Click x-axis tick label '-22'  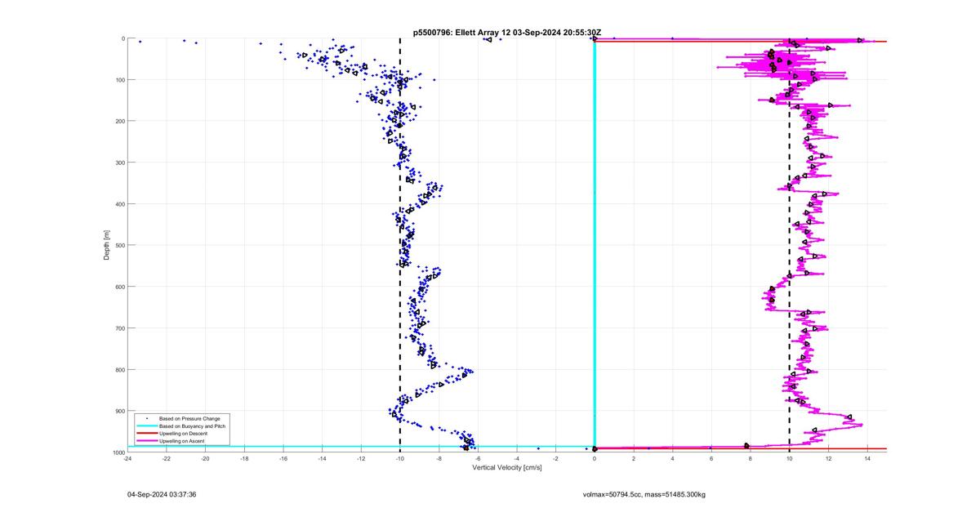click(x=167, y=458)
